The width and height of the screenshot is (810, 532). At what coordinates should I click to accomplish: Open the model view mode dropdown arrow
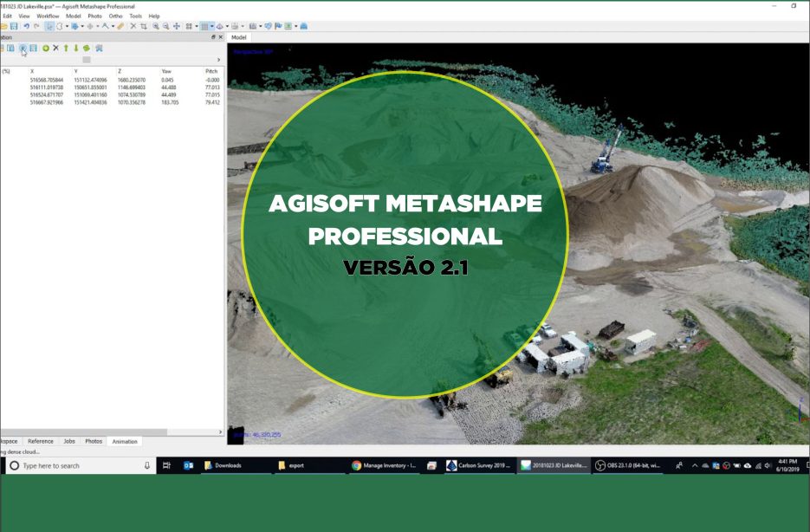(227, 26)
